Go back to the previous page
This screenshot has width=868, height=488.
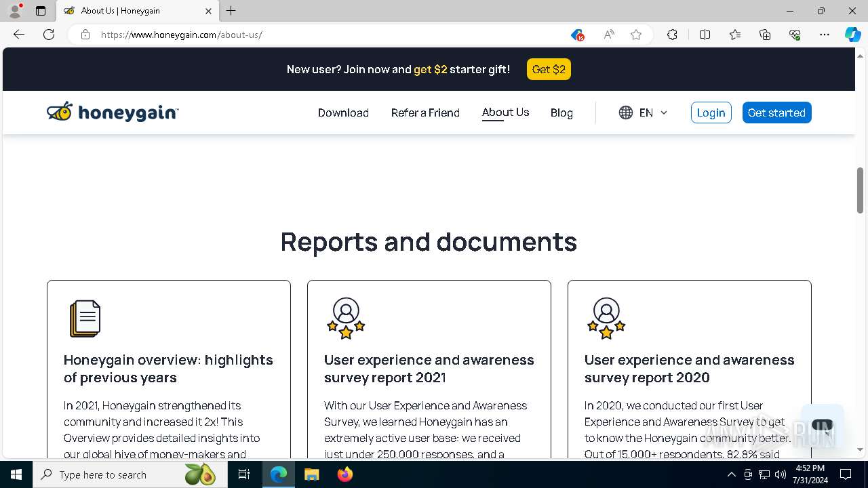19,35
